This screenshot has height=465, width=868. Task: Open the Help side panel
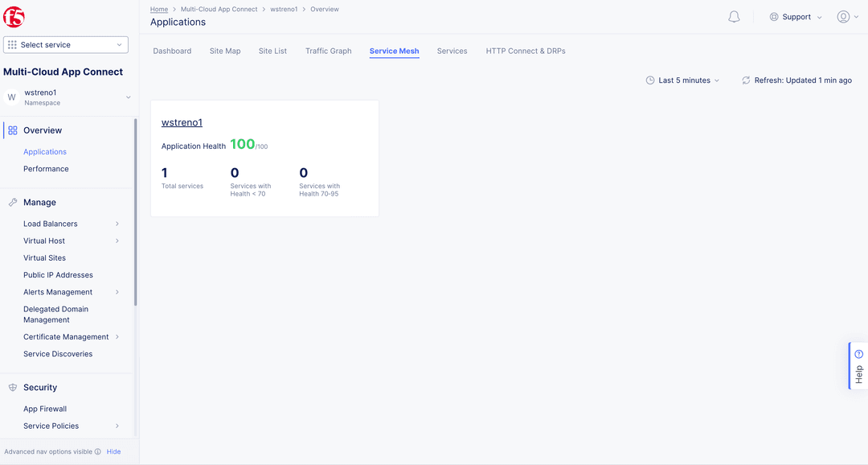tap(858, 365)
